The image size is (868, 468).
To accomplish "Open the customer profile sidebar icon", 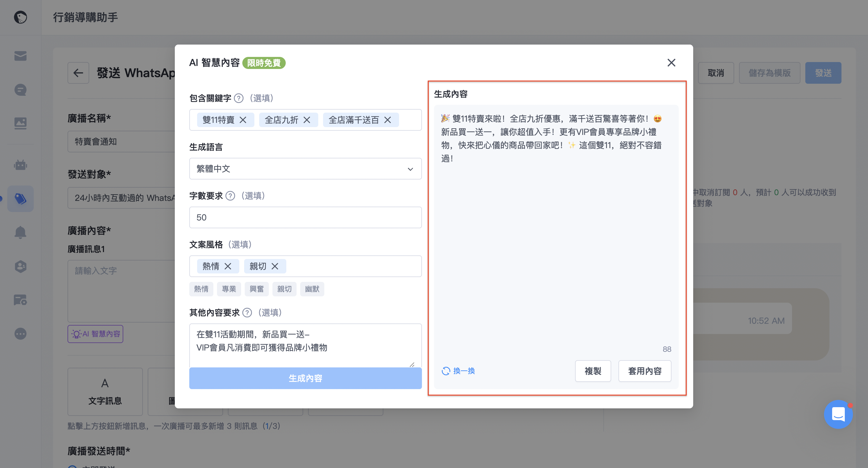I will [x=20, y=266].
